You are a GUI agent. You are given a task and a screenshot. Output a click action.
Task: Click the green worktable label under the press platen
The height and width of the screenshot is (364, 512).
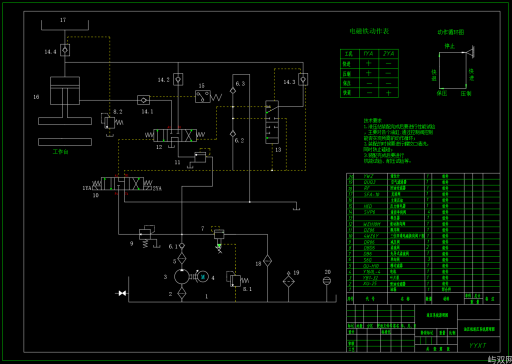click(61, 152)
